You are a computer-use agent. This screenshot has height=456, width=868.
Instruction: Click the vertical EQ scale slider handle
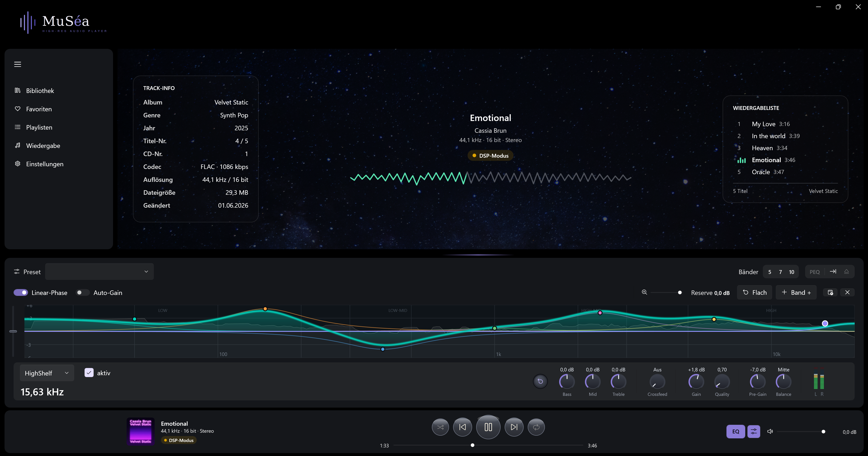13,331
